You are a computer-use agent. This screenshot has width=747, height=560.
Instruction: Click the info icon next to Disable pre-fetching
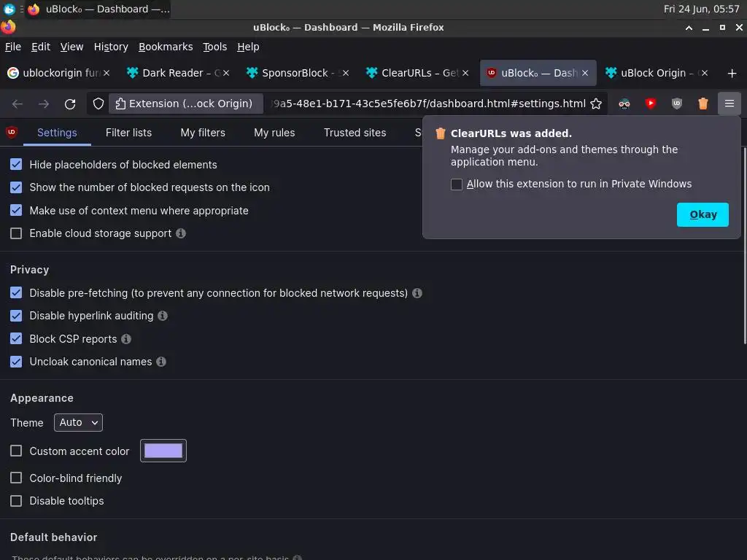tap(417, 293)
